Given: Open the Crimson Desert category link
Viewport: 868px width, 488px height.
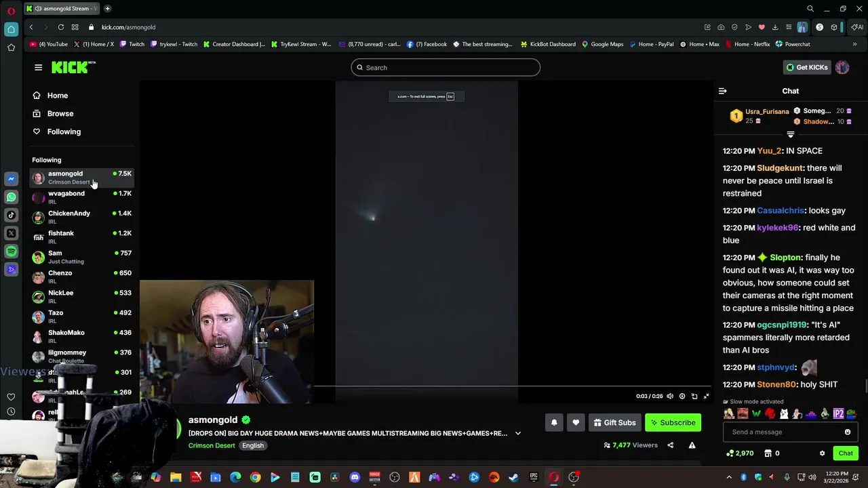Looking at the screenshot, I should tap(212, 445).
